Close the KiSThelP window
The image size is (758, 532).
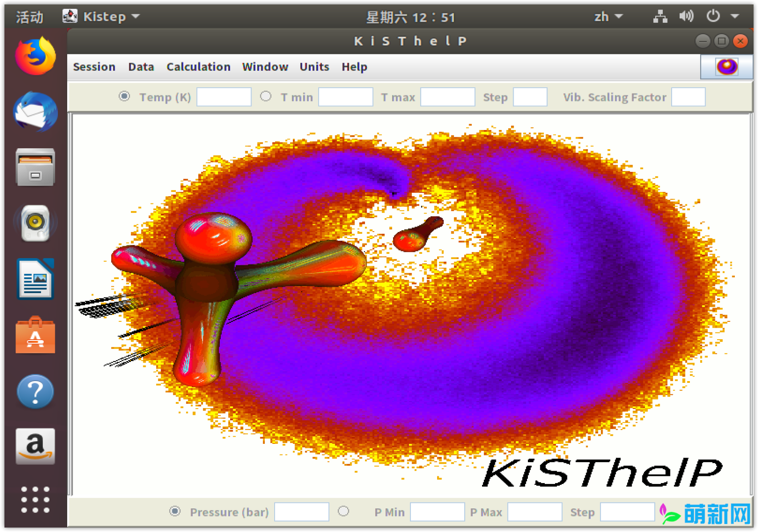tap(740, 41)
